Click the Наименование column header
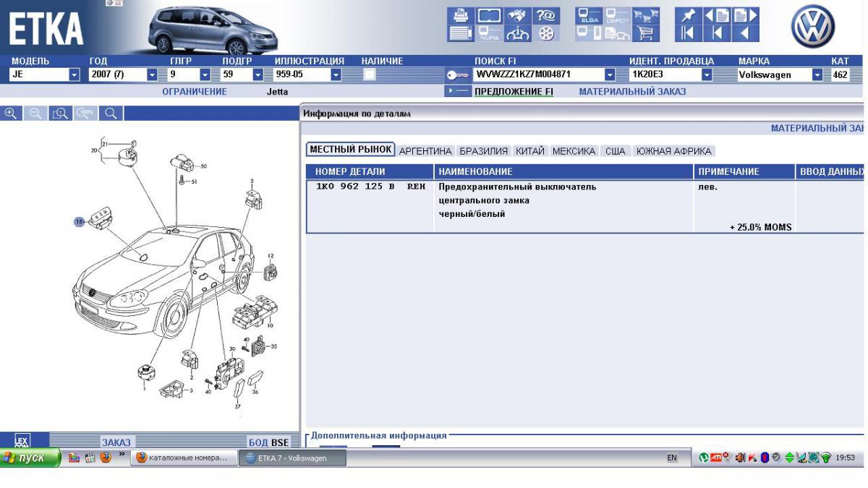The image size is (868, 488). (x=564, y=171)
